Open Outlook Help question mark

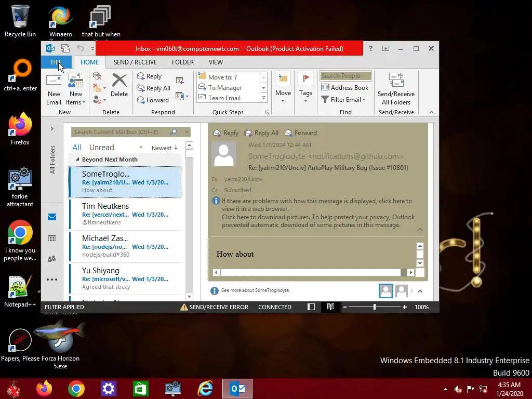coord(370,48)
